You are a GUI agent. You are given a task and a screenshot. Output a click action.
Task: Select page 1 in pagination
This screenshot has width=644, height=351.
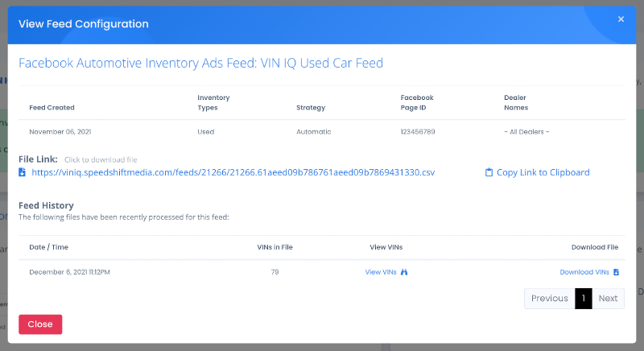coord(583,299)
